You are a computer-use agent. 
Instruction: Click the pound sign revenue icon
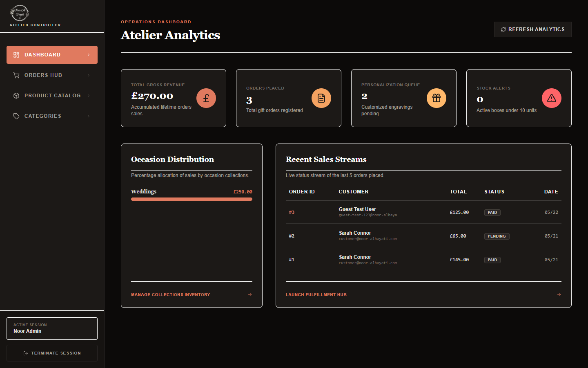pyautogui.click(x=206, y=98)
